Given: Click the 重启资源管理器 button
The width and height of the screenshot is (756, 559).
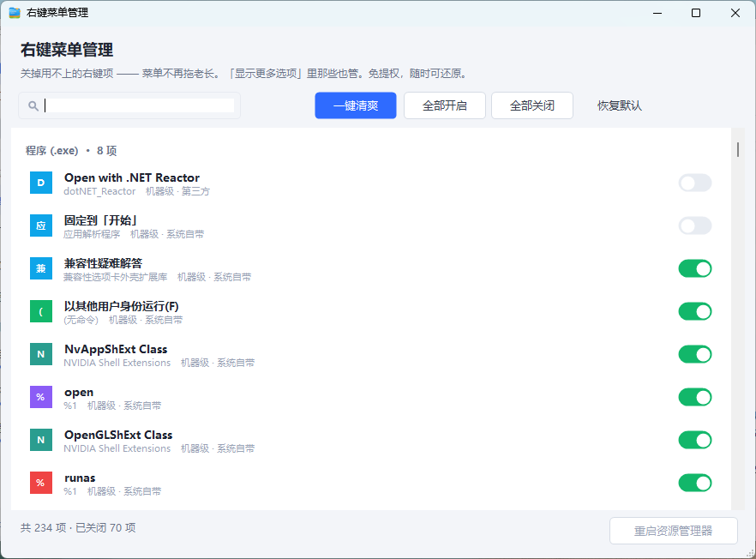Looking at the screenshot, I should [x=674, y=531].
